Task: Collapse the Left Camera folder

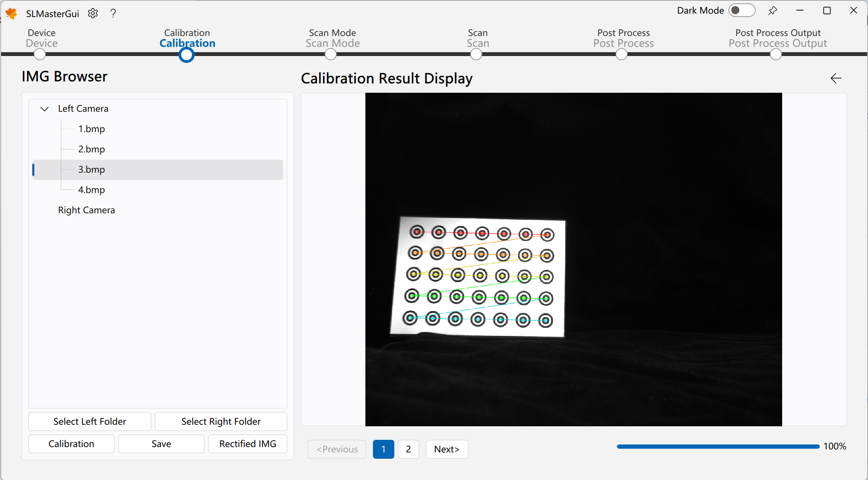Action: point(44,108)
